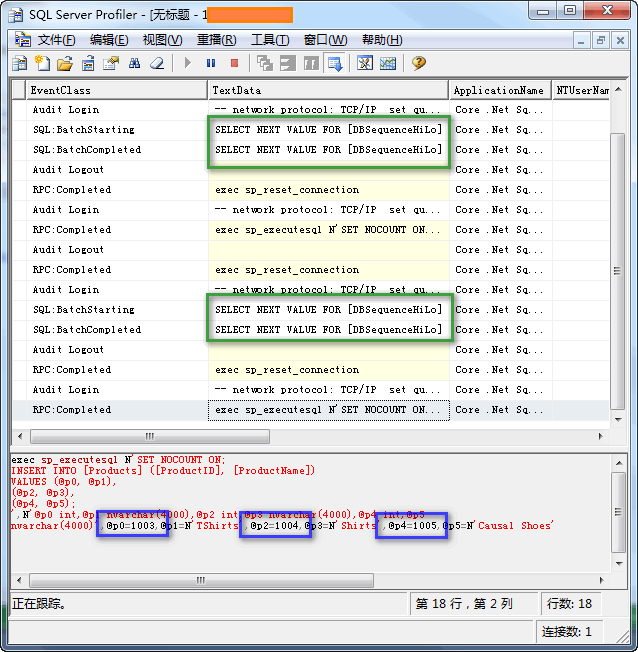Click the 第 18 行，第 2 列 status entry
The image size is (638, 652).
click(464, 603)
